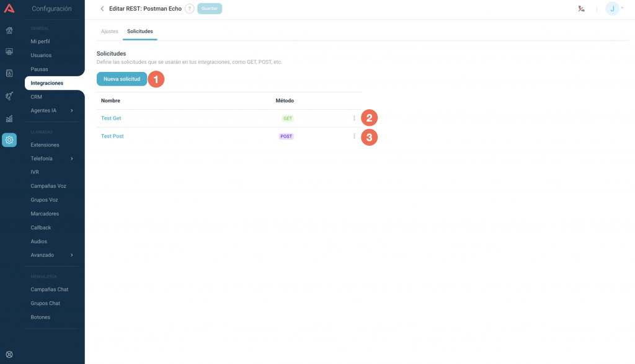Select the Solicitudes tab
This screenshot has width=635, height=364.
tap(140, 31)
